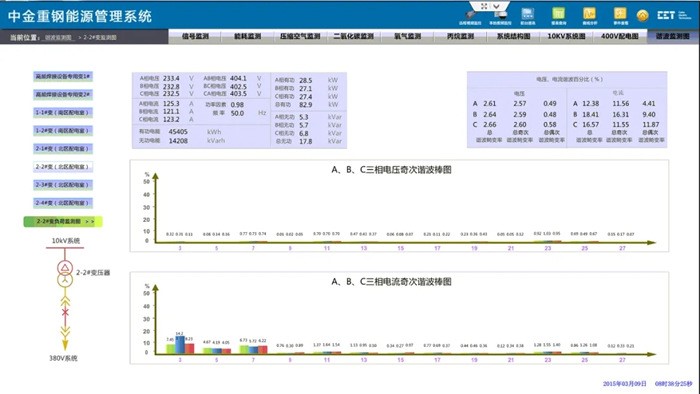Image resolution: width=700 pixels, height=394 pixels.
Task: Click C-phase current even harmonic value 11.87
Action: [x=651, y=125]
